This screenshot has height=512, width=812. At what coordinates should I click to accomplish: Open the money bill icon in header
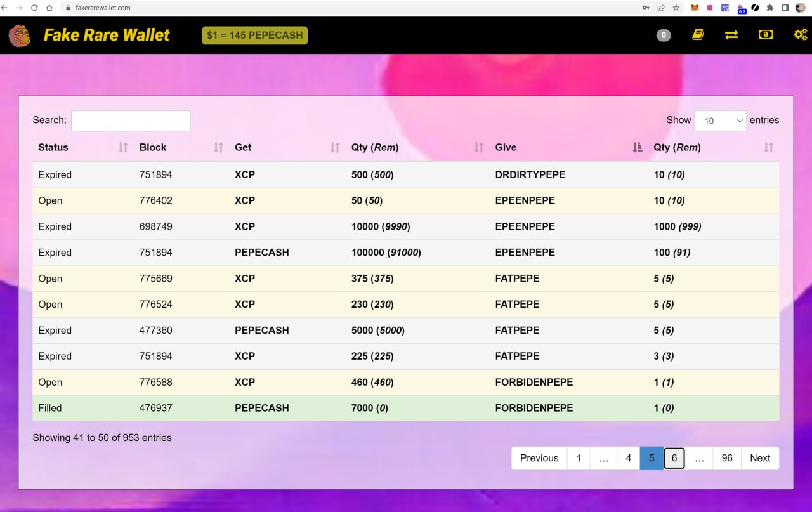click(766, 35)
